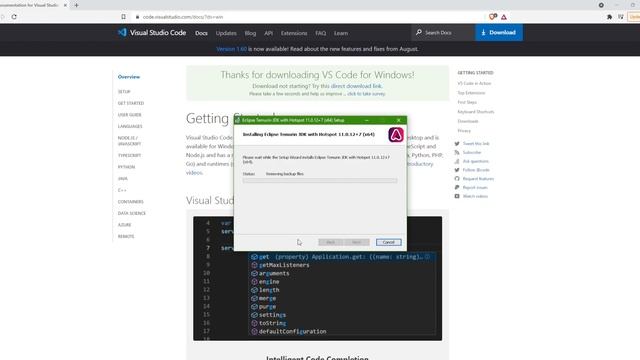The width and height of the screenshot is (640, 360).
Task: Click the Brave shields icon
Action: (493, 17)
